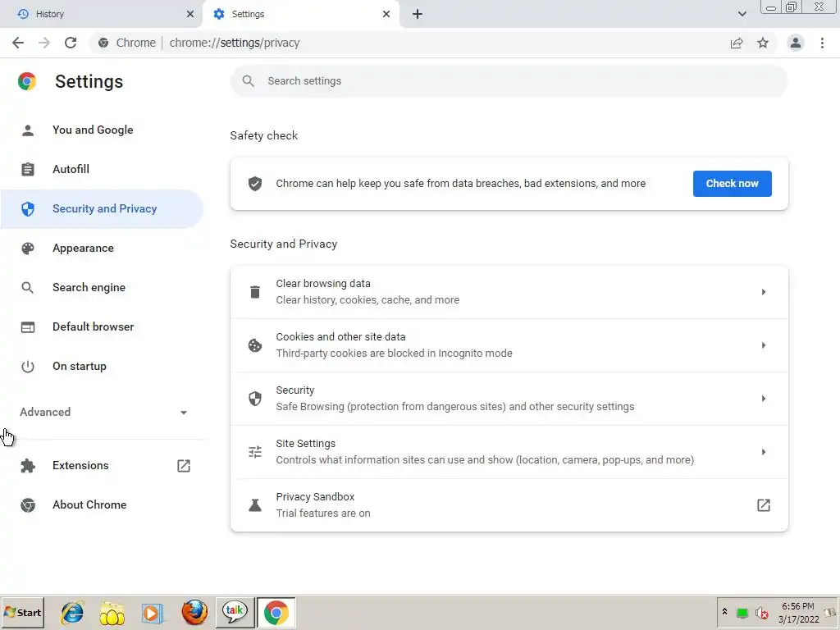
Task: Reload the settings page
Action: (x=71, y=43)
